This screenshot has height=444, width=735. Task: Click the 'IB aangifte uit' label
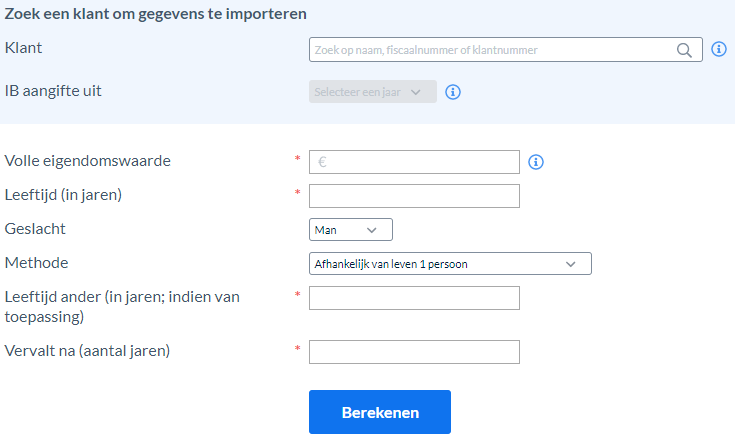click(53, 91)
